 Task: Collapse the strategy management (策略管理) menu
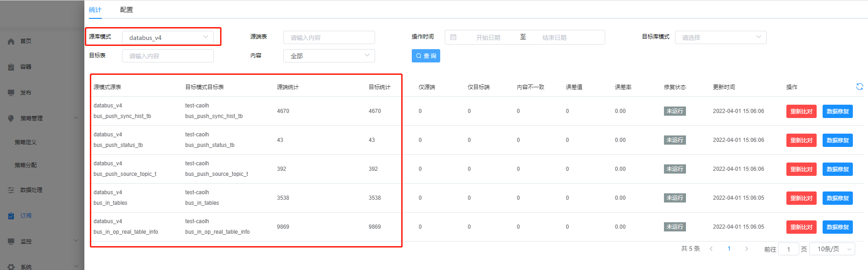pos(76,118)
